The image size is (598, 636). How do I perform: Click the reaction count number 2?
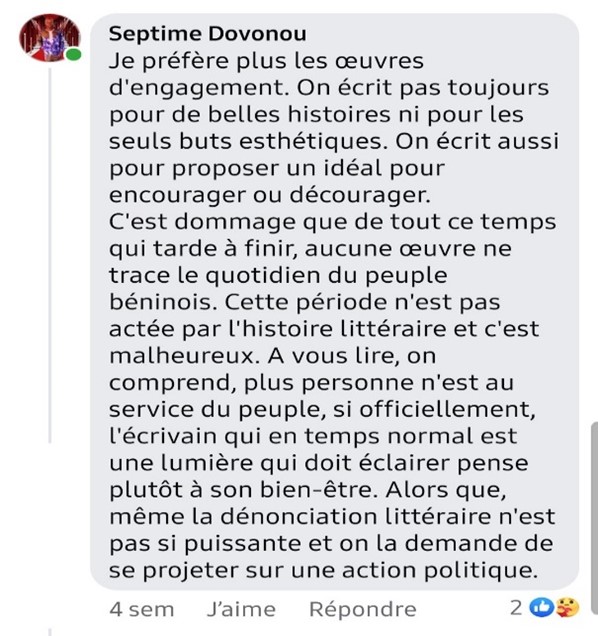516,608
